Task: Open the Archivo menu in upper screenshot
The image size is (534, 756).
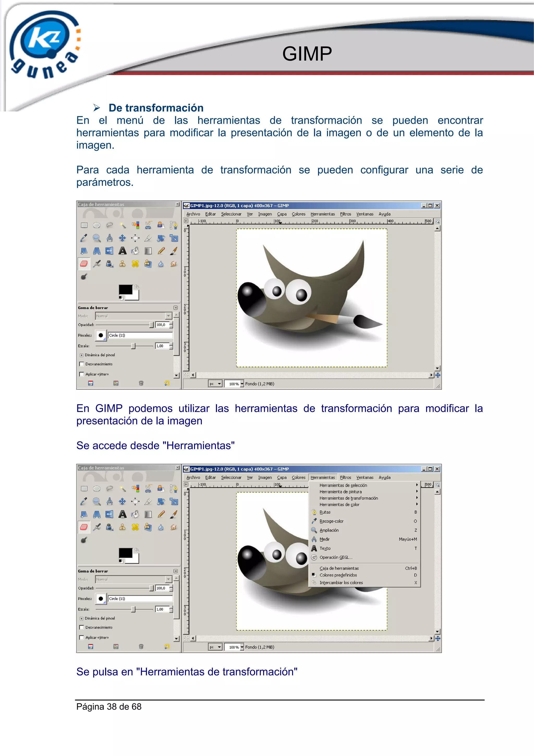Action: pos(193,214)
